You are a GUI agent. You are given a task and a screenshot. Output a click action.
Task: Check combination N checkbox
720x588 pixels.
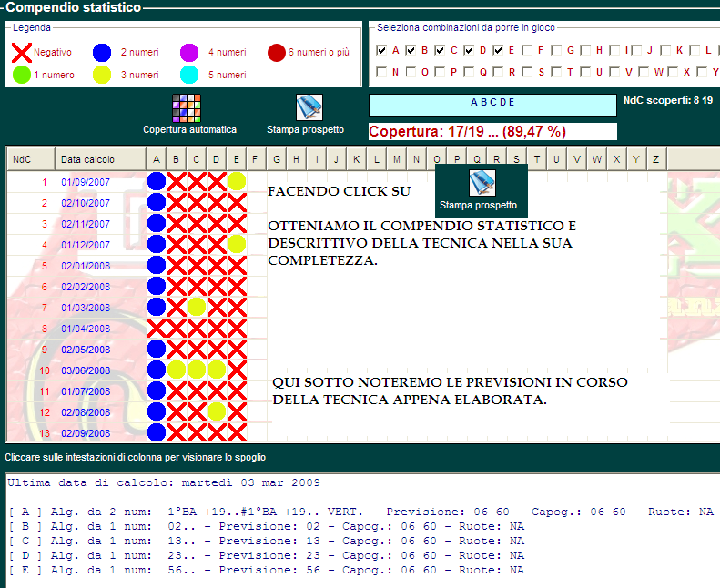pyautogui.click(x=381, y=72)
